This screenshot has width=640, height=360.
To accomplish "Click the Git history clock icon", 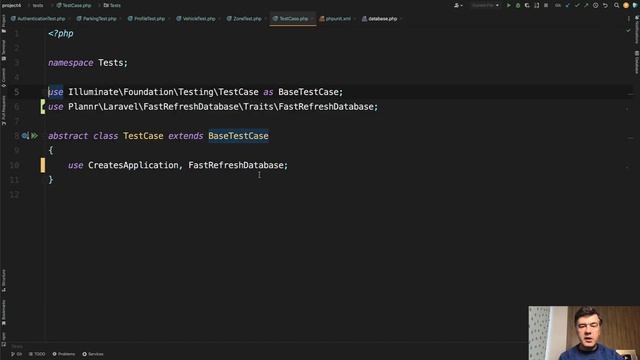I will coord(596,5).
